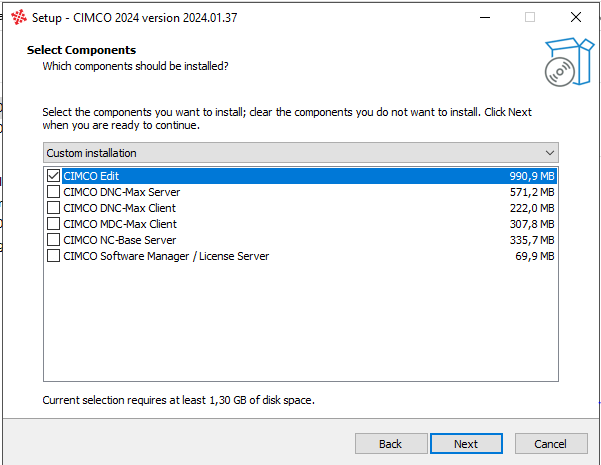Select the CIMCO NC-Base Server label
Screen dimensions: 601x465
pos(119,240)
